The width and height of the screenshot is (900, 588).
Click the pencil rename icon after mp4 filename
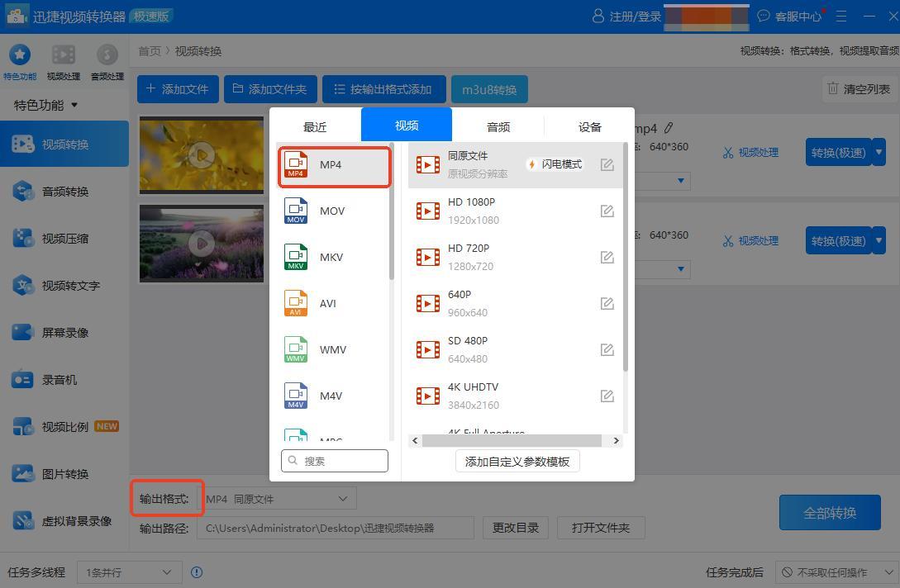tap(669, 128)
